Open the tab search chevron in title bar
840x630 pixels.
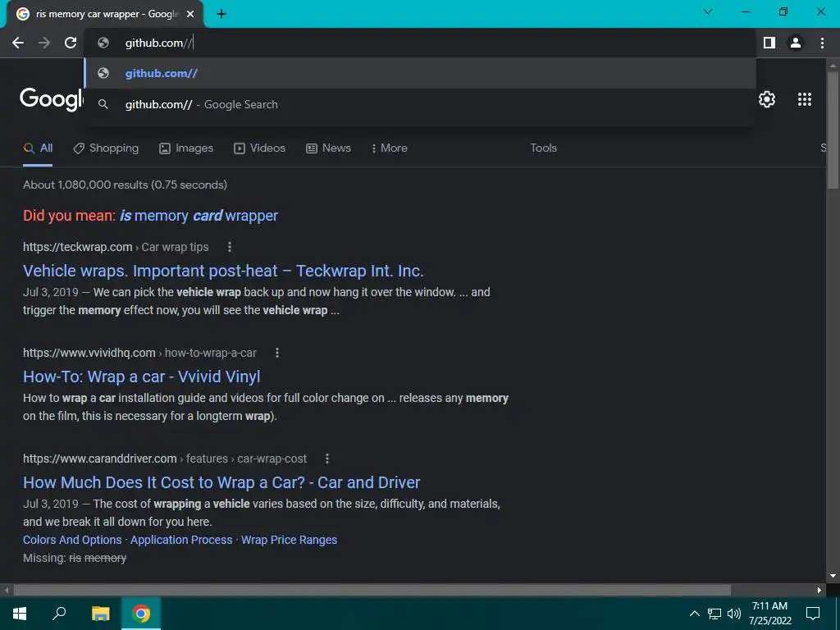click(708, 11)
